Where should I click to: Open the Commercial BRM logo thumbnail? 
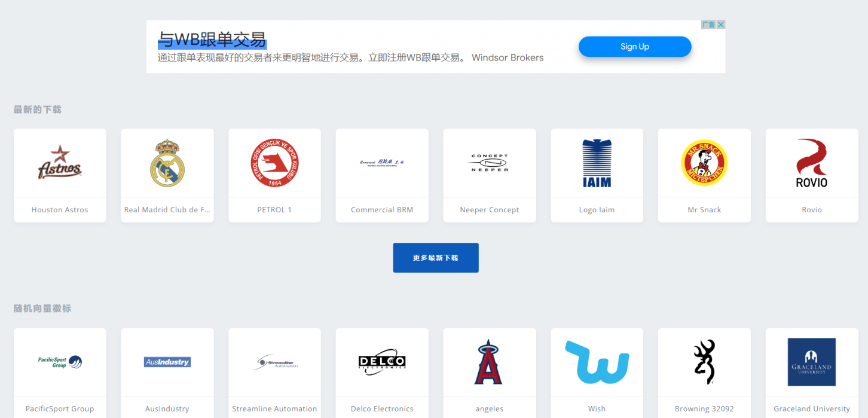click(x=382, y=163)
